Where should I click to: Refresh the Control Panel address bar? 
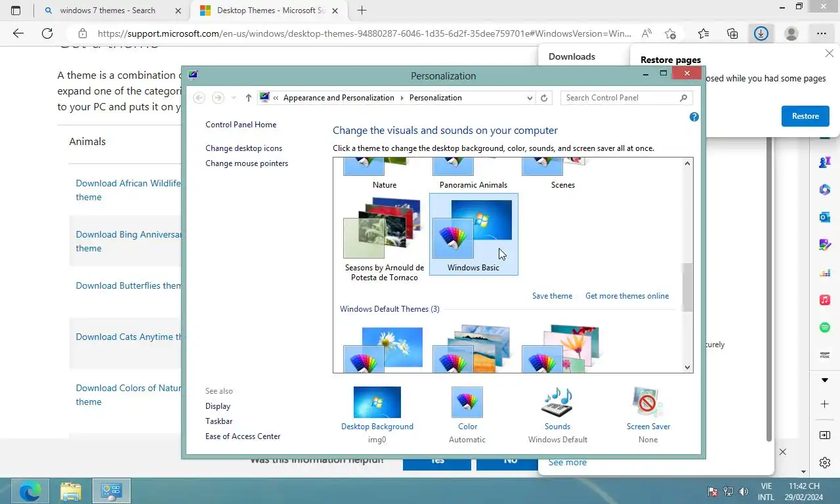click(x=543, y=98)
